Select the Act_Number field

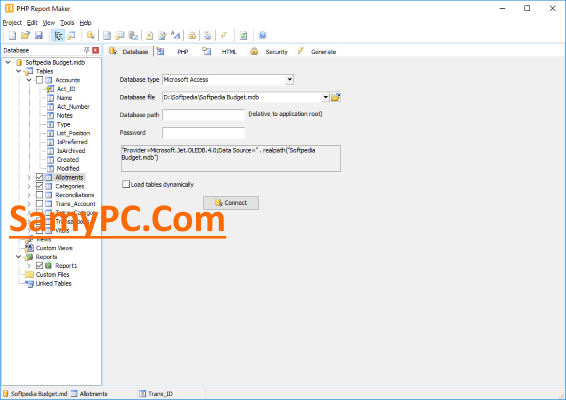[73, 106]
